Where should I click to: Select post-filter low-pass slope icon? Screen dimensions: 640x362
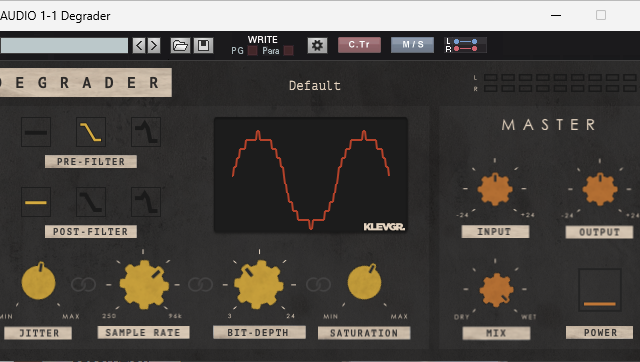click(91, 202)
